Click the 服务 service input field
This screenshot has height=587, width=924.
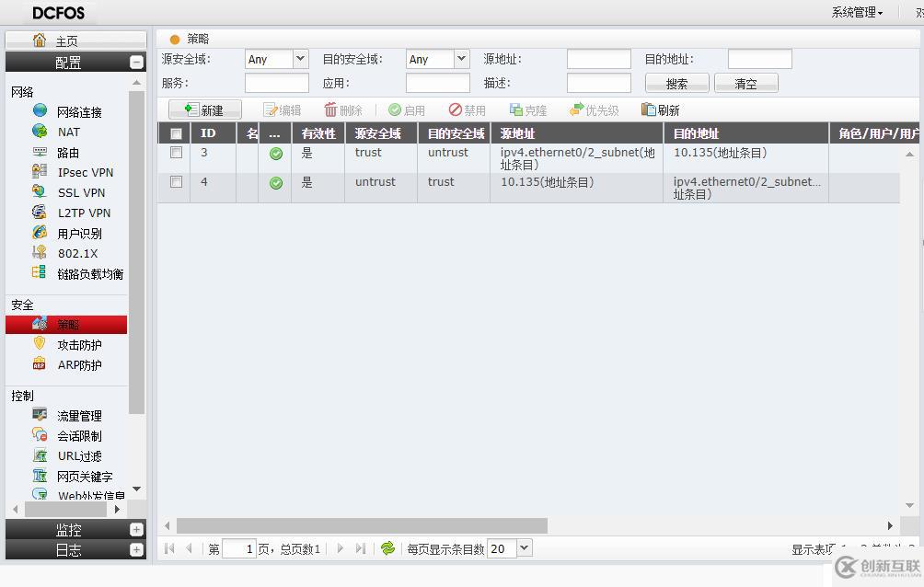pos(277,83)
